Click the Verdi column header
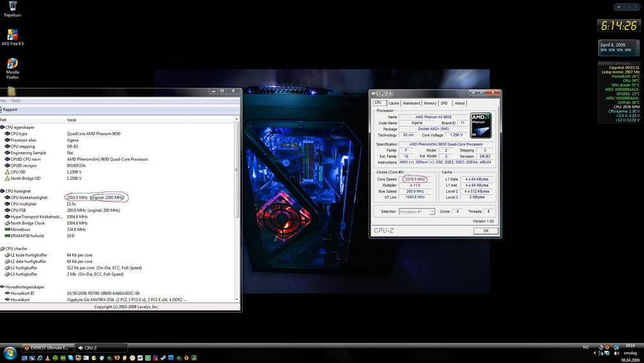The width and height of the screenshot is (644, 363). click(128, 120)
